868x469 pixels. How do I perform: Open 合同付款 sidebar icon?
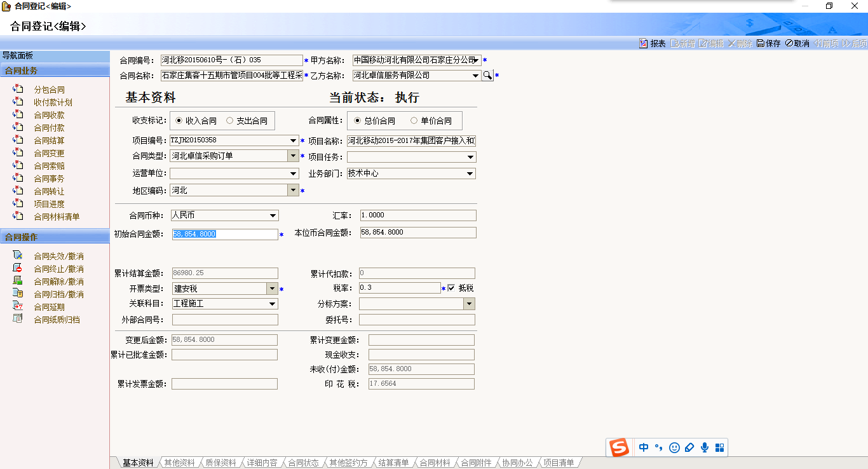[18, 128]
